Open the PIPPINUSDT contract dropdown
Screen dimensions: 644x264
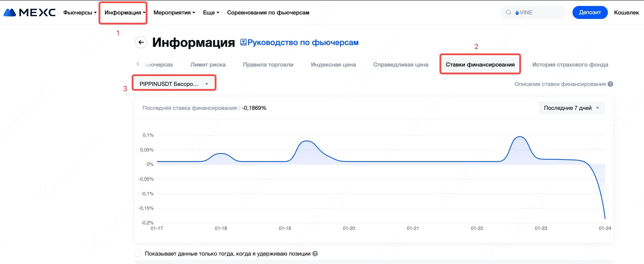coord(174,84)
